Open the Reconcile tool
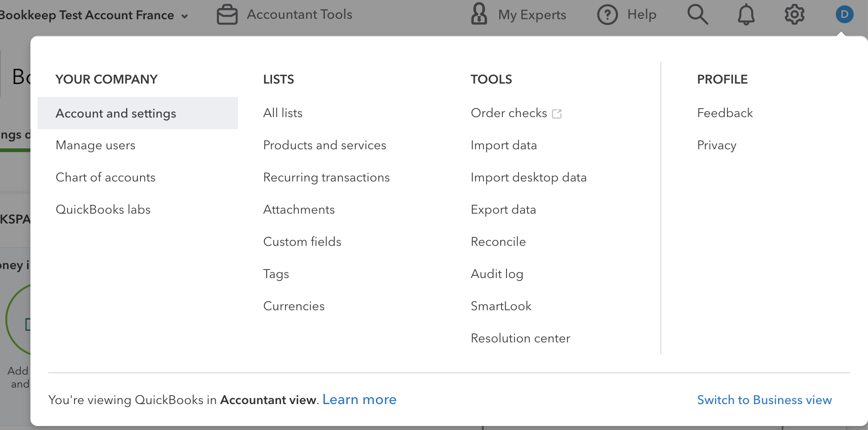The width and height of the screenshot is (868, 430). [498, 242]
